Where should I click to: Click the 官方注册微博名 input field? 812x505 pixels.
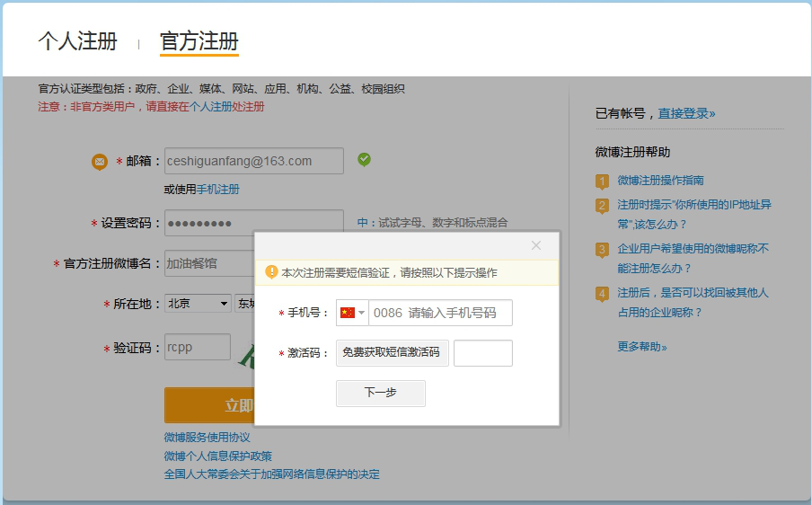pos(209,263)
